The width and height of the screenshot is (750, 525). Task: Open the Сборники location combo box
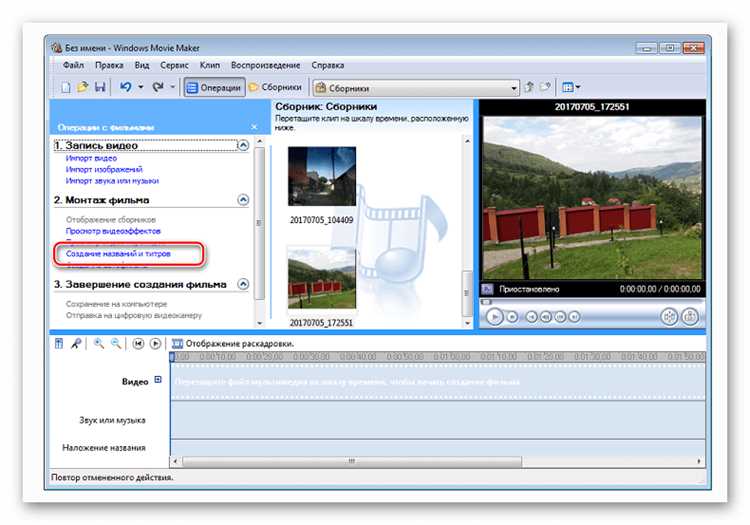pyautogui.click(x=416, y=88)
